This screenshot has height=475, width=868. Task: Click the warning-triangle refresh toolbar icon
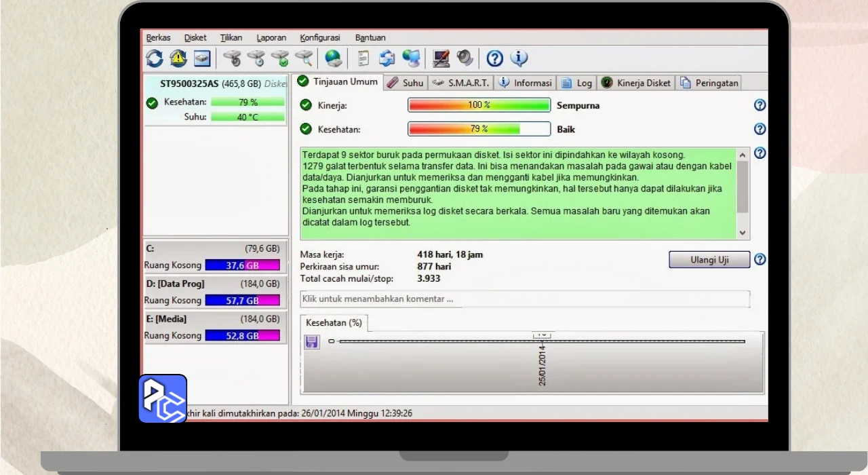point(178,58)
